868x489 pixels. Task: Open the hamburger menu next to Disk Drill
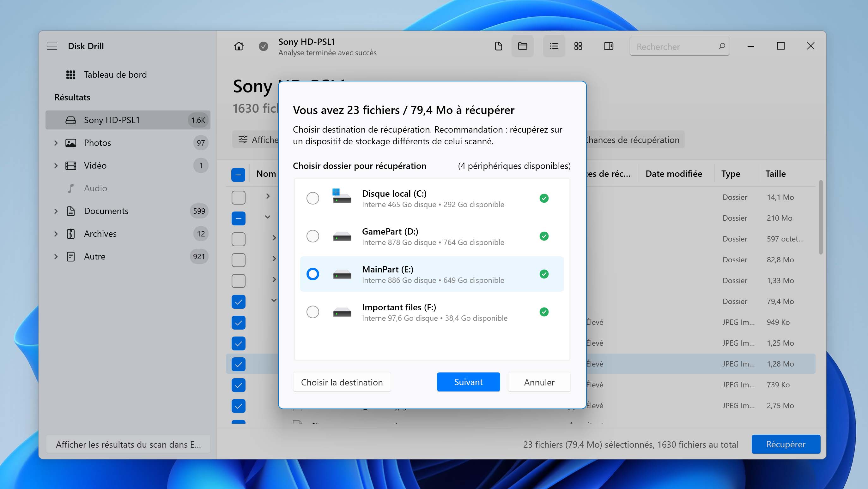[x=52, y=46]
